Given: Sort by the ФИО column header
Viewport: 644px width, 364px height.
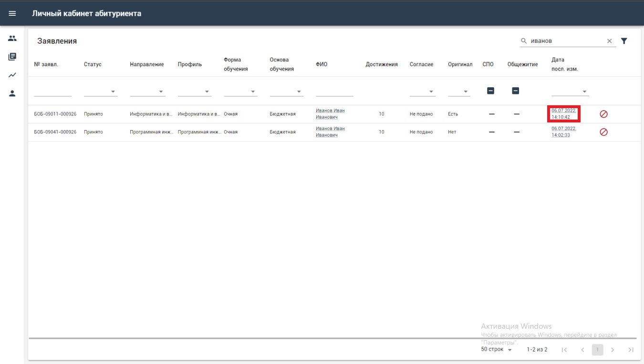Looking at the screenshot, I should pyautogui.click(x=322, y=64).
